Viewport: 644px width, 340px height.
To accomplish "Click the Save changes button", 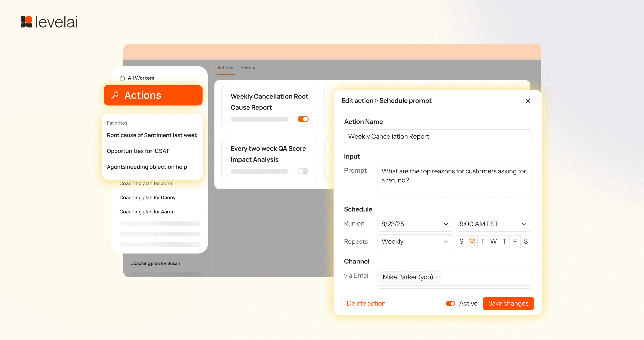I will coord(508,303).
